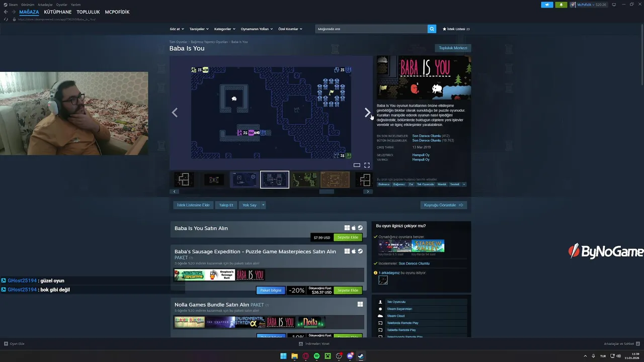Screen dimensions: 644x362
Task: Focus the Mağazada ara search field
Action: [x=371, y=29]
